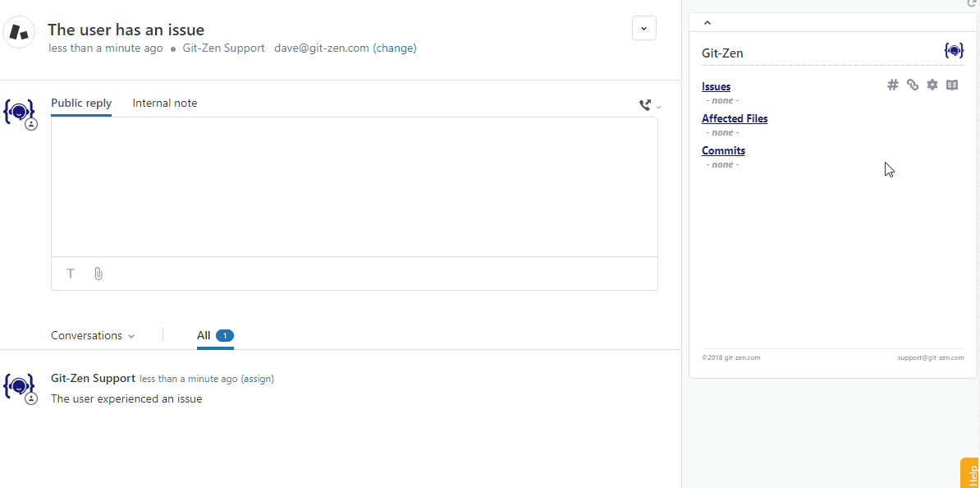Click the phone call icon above the reply box
This screenshot has width=980, height=488.
click(x=645, y=105)
